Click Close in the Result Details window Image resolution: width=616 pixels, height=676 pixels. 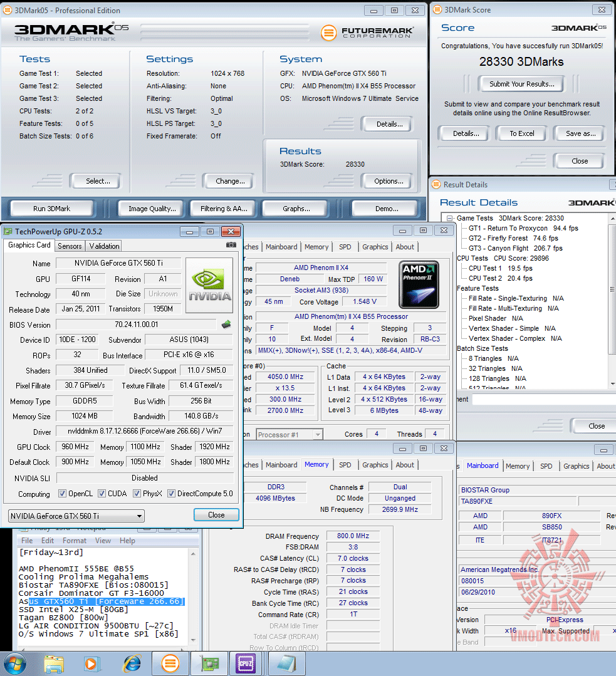596,426
